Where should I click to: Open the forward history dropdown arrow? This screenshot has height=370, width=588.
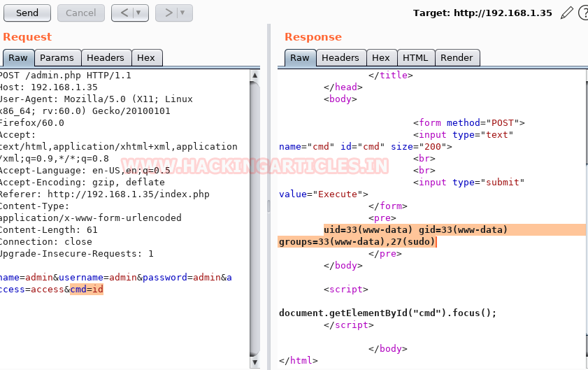(x=182, y=13)
